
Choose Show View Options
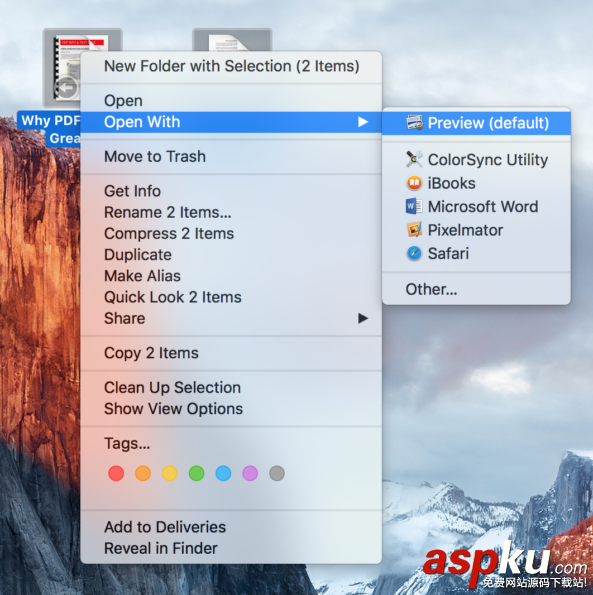pos(231,409)
